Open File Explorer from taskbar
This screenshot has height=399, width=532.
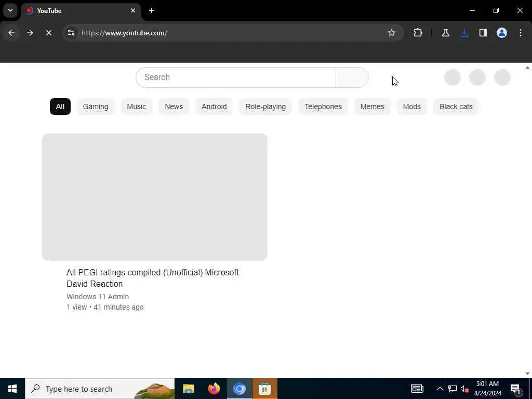[x=188, y=389]
